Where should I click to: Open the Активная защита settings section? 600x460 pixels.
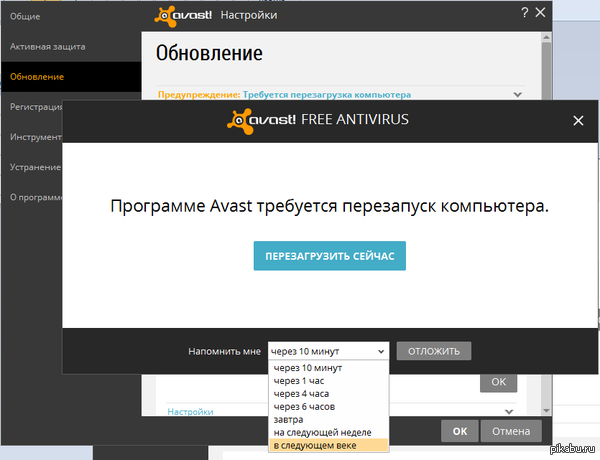tap(47, 47)
